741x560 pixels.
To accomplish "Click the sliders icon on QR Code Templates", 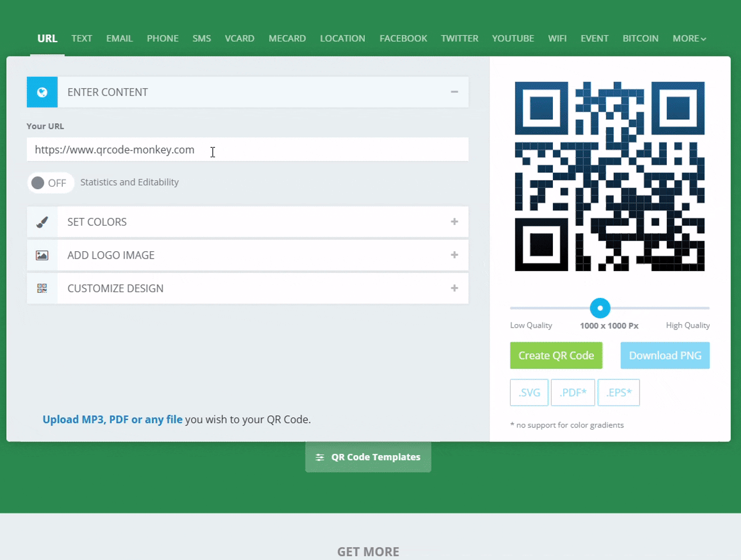I will [x=320, y=457].
